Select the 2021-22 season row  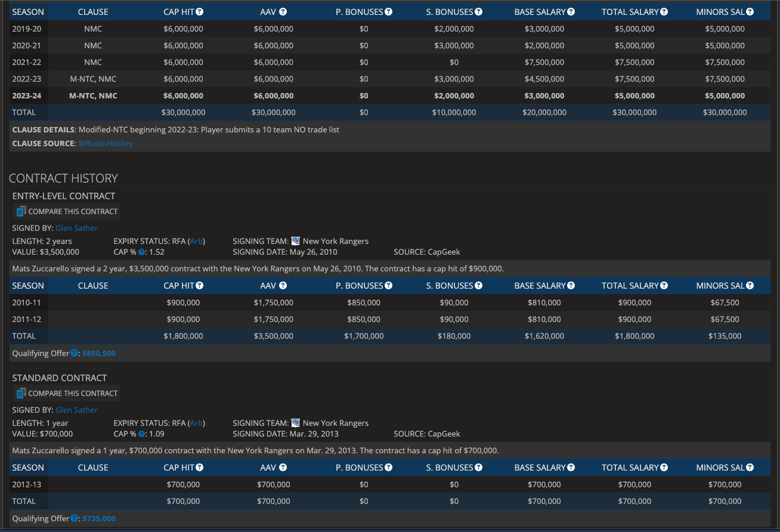pos(390,62)
